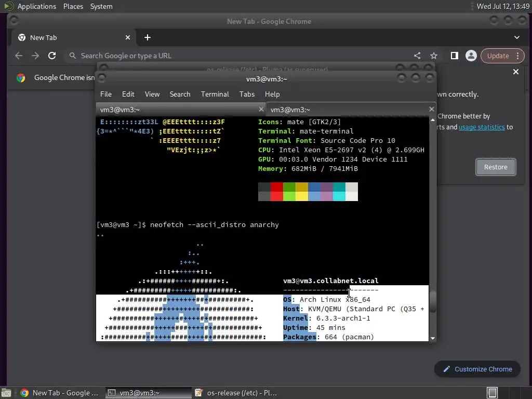Viewport: 532px width, 399px height.
Task: Open the Terminal menu
Action: point(215,94)
